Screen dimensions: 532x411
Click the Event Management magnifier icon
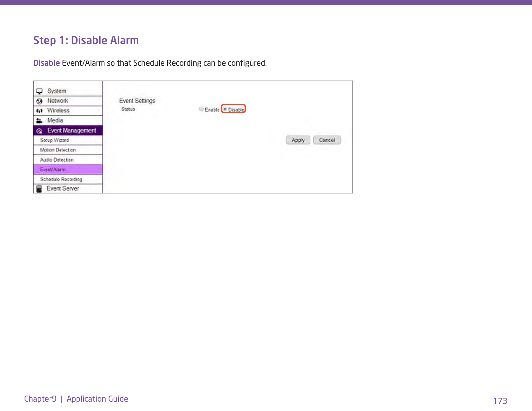(x=40, y=131)
